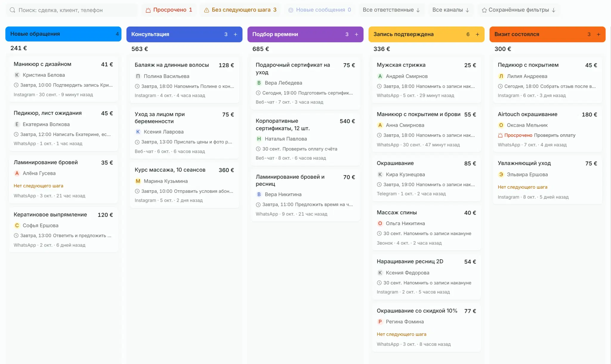Click the overdue alarm icon on Airtouch окрашивание card
The height and width of the screenshot is (364, 611).
pos(500,135)
